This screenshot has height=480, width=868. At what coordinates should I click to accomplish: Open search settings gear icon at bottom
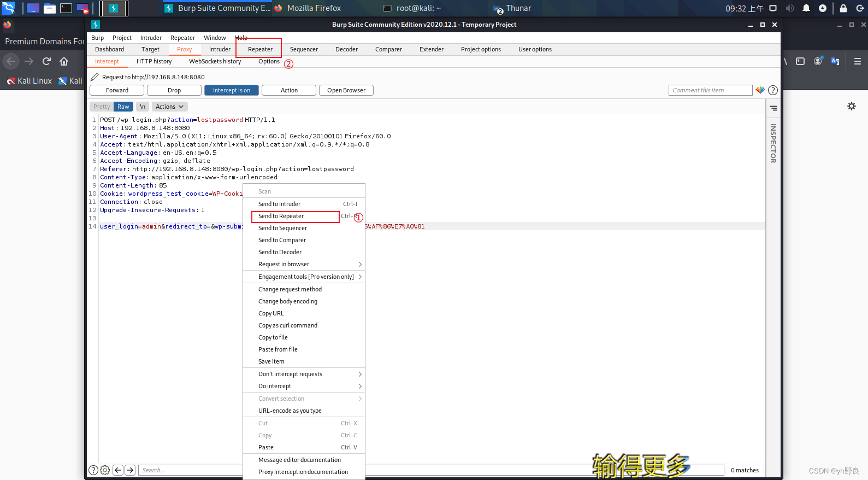105,470
